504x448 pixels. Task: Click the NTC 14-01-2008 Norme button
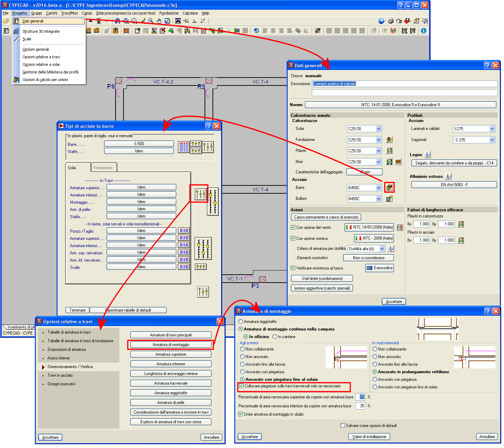(401, 105)
